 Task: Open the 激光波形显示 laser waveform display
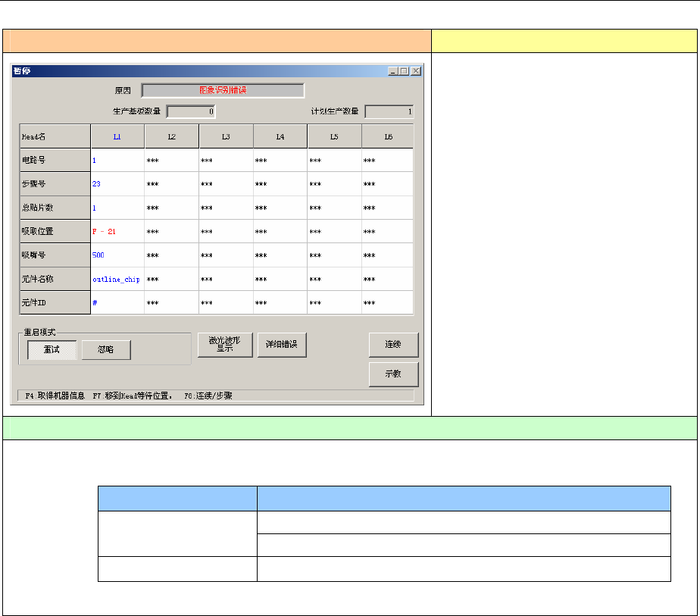tap(225, 345)
